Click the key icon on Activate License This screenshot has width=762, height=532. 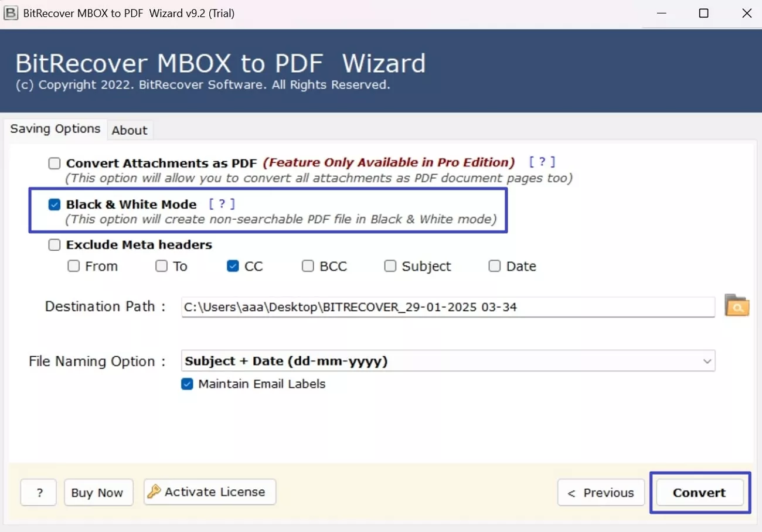[154, 492]
